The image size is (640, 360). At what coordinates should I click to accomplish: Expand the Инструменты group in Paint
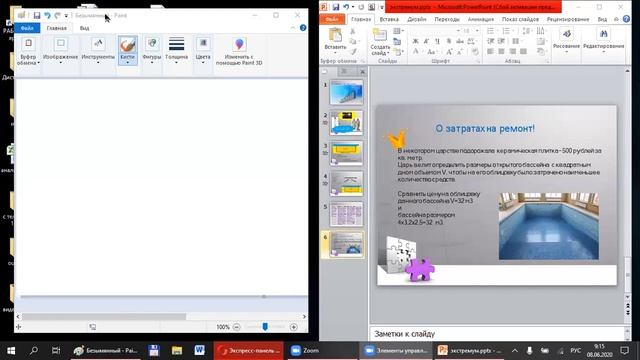[x=98, y=51]
